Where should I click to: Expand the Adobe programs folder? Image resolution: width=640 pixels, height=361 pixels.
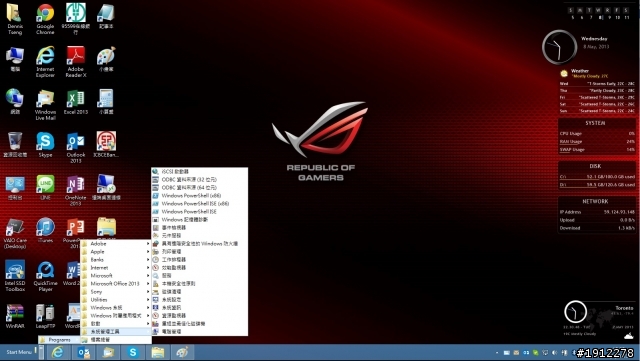coord(116,244)
